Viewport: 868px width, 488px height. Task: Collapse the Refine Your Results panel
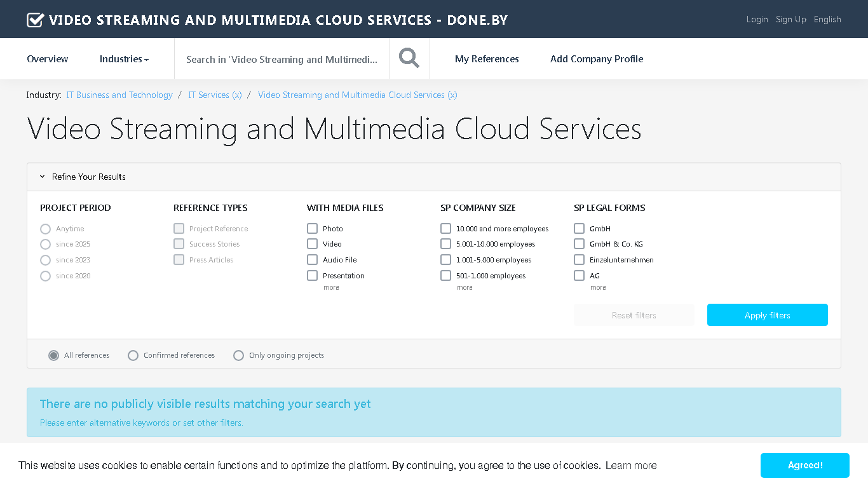click(83, 177)
